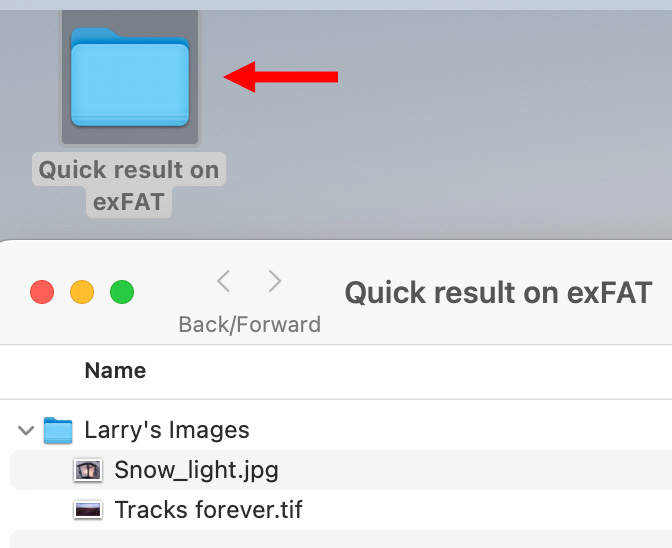672x548 pixels.
Task: Go forward with the right chevron
Action: [275, 282]
